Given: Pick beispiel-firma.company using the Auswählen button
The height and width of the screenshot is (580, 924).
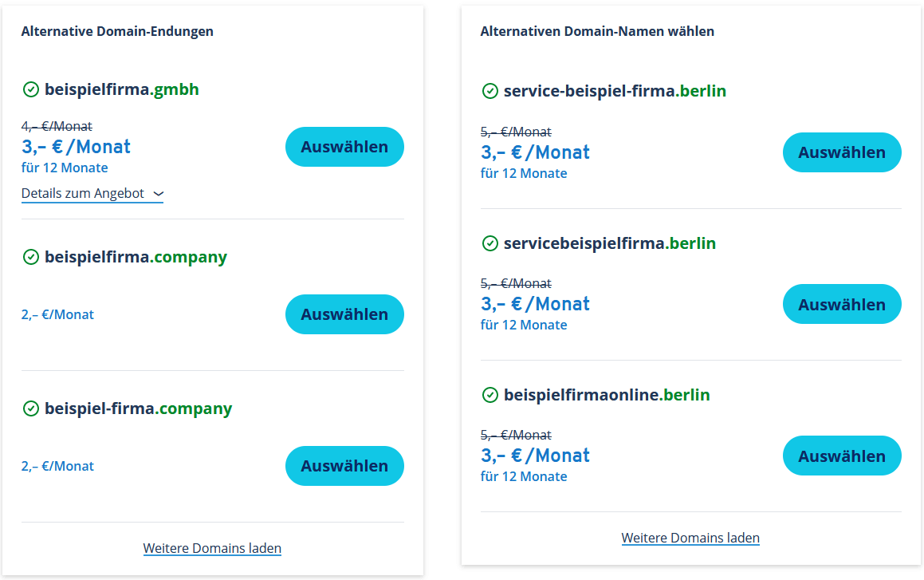Looking at the screenshot, I should coord(344,466).
